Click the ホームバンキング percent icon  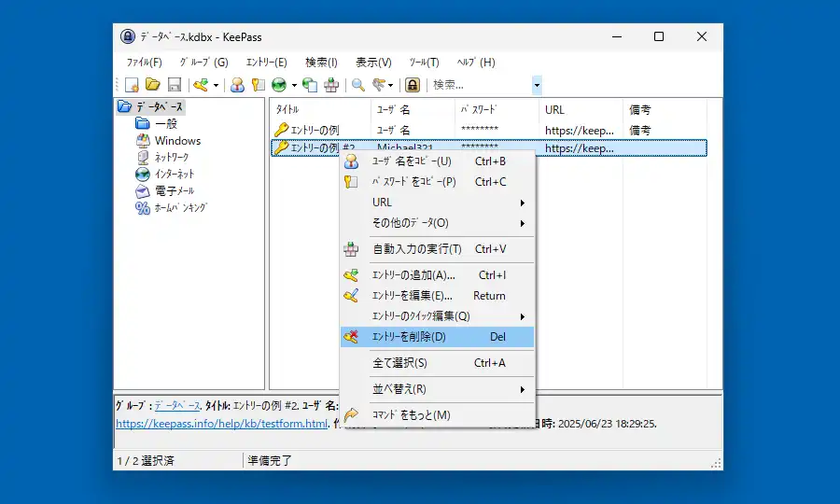coord(143,208)
